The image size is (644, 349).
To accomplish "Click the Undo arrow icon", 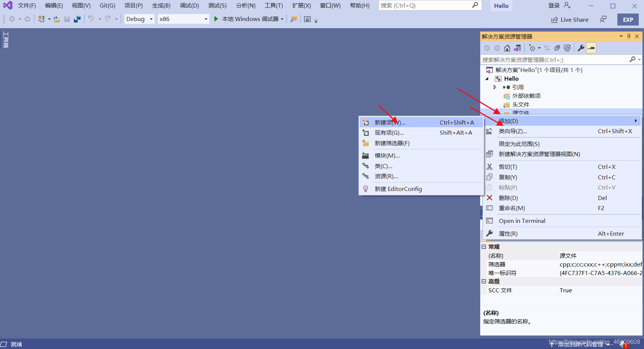I will tap(91, 19).
